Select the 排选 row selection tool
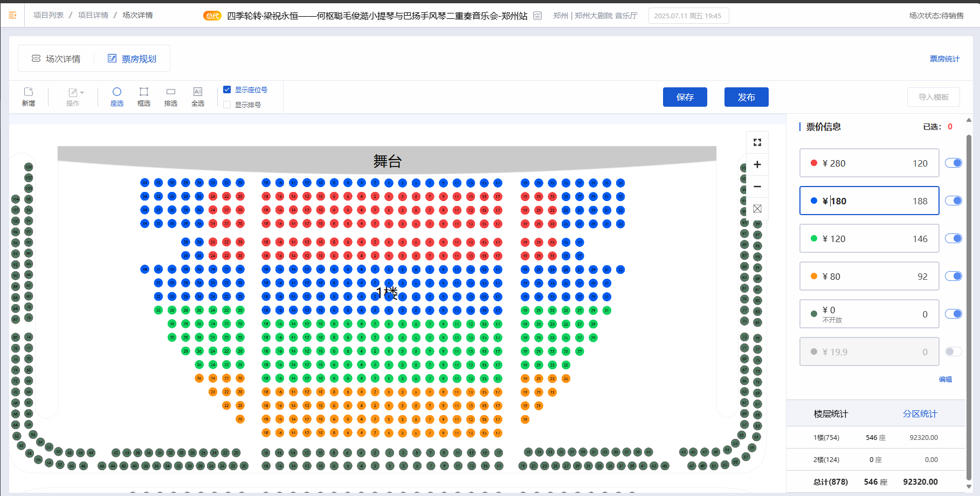The width and height of the screenshot is (980, 496). pyautogui.click(x=171, y=97)
